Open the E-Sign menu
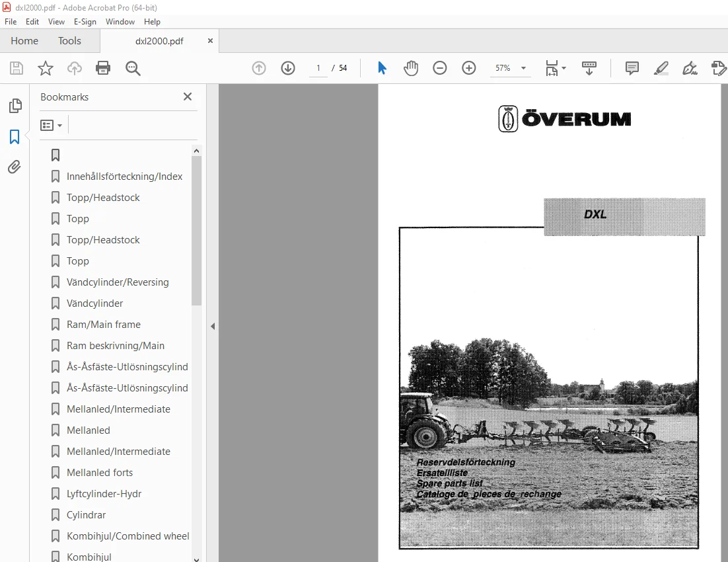This screenshot has height=562, width=728. point(85,22)
